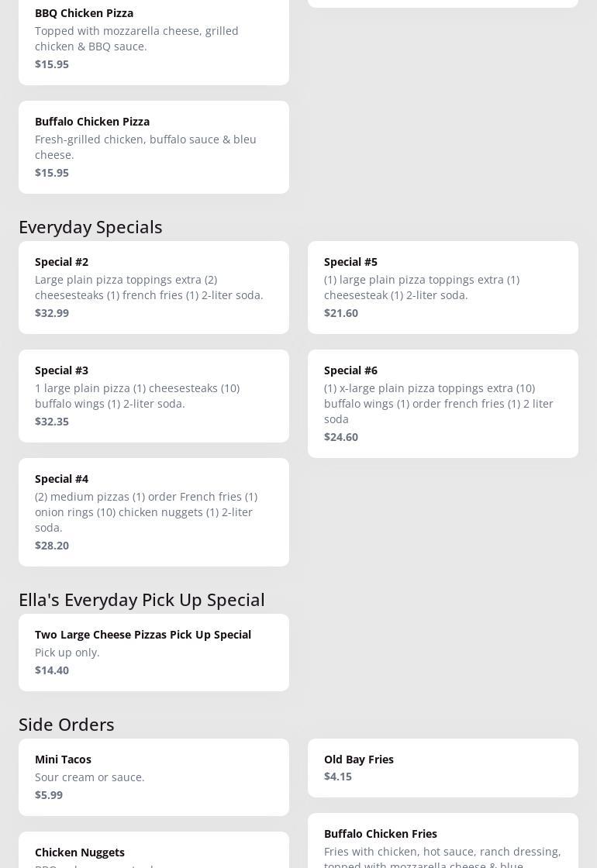Open Two Large Cheese Pizzas Pick Up Special
The width and height of the screenshot is (597, 868).
[x=154, y=652]
